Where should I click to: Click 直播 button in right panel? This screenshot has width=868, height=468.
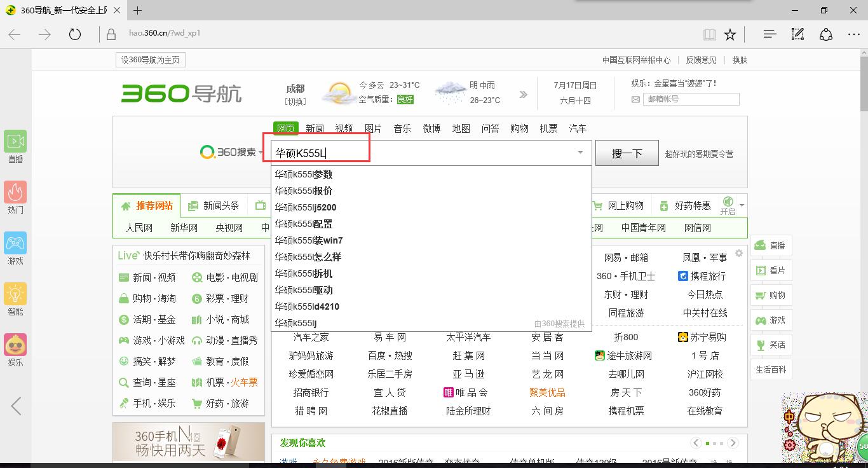[771, 245]
